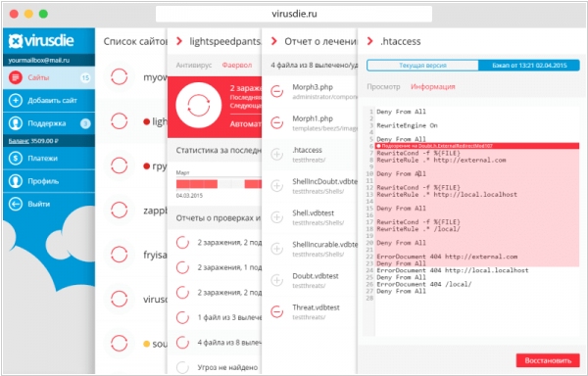Image resolution: width=588 pixels, height=376 pixels.
Task: Open the Платежи section
Action: click(x=49, y=159)
